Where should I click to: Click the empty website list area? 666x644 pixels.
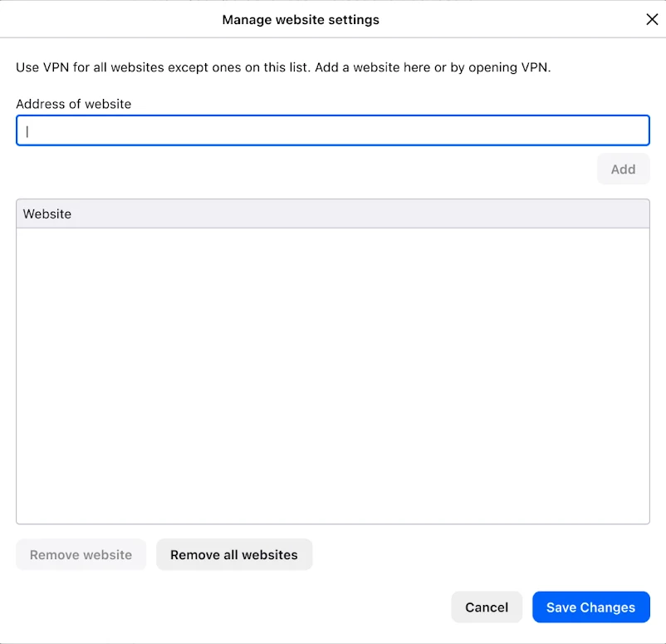click(332, 376)
